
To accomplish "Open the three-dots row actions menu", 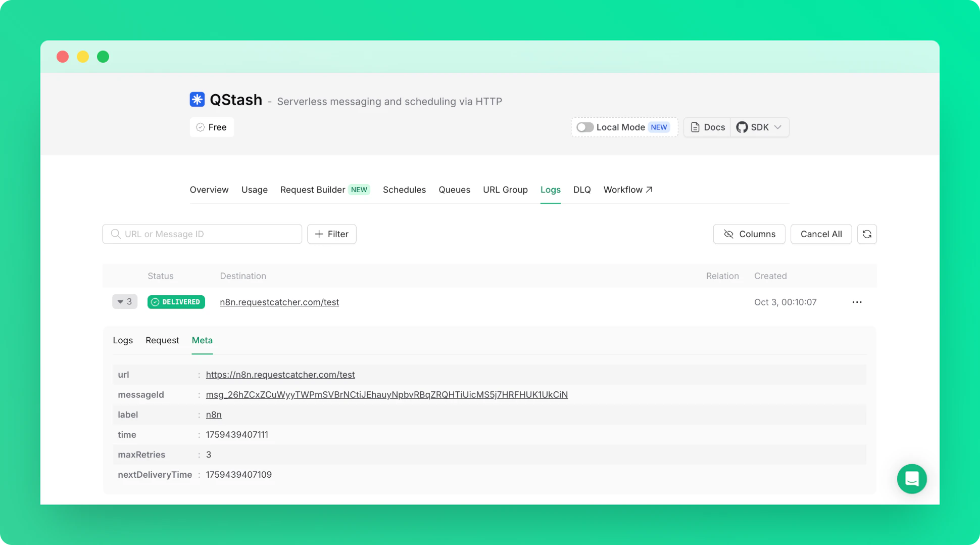I will click(x=857, y=302).
